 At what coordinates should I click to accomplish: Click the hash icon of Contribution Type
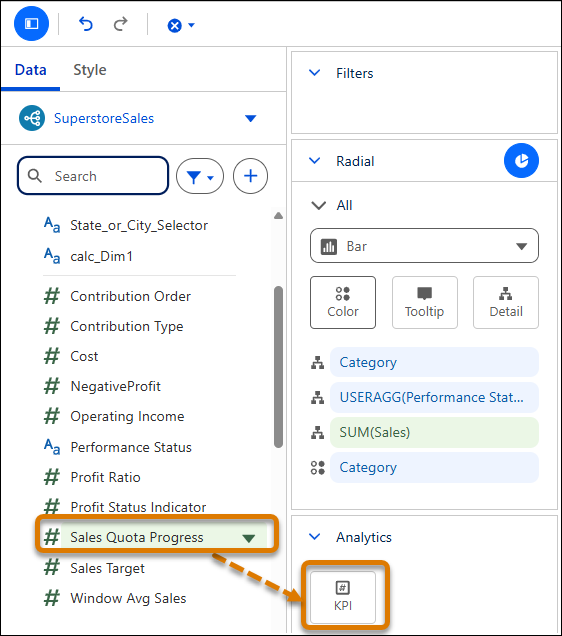click(x=51, y=326)
